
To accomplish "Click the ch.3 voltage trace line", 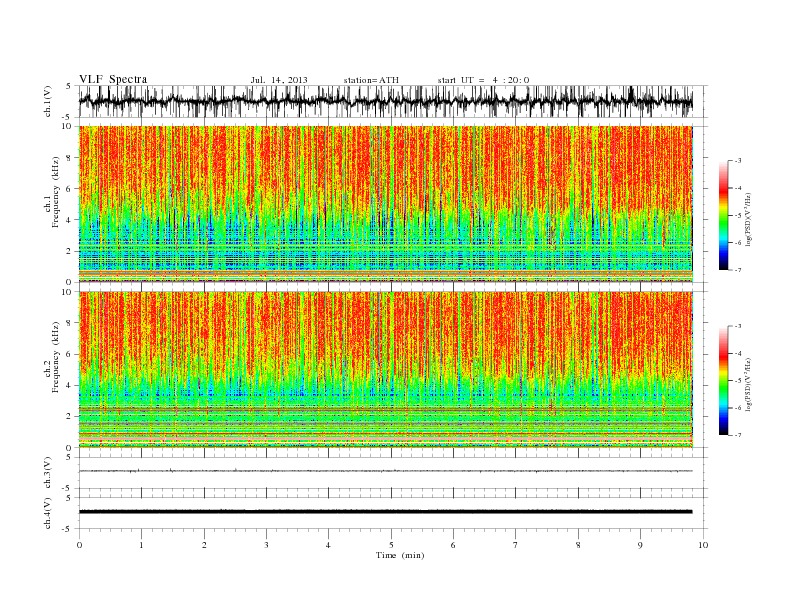I will 385,471.
